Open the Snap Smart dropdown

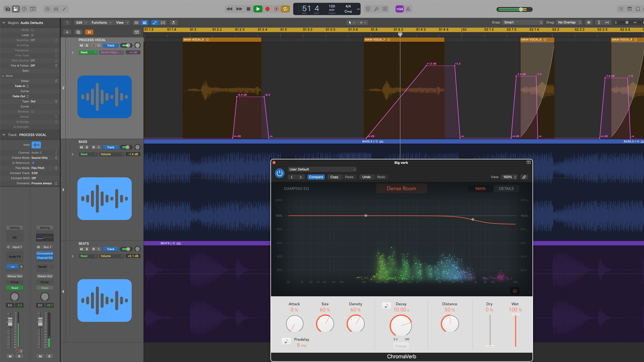(x=523, y=22)
